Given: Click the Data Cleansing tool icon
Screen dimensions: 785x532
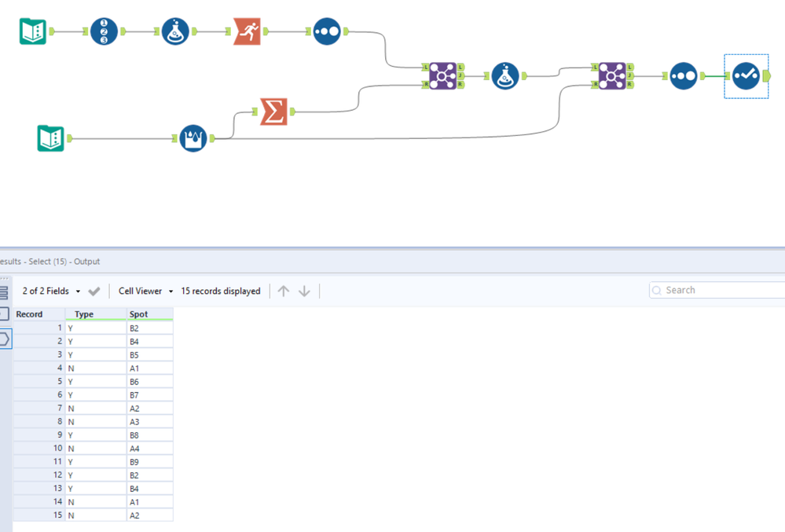Looking at the screenshot, I should 193,138.
